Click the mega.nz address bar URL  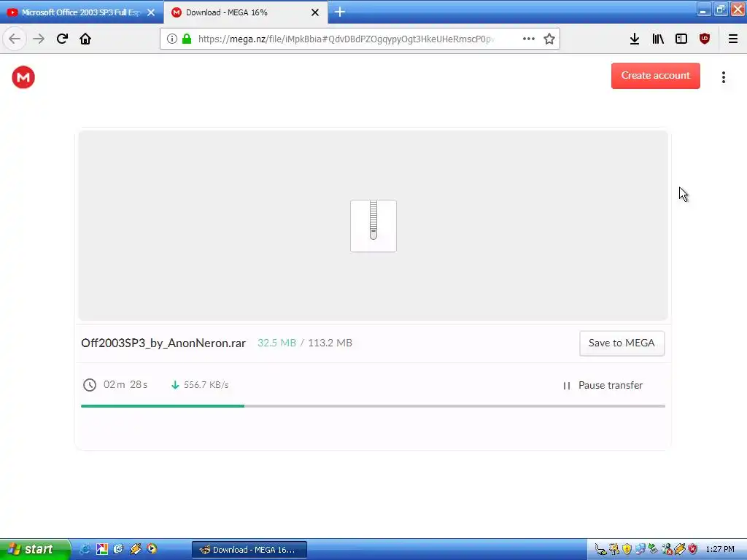point(347,39)
